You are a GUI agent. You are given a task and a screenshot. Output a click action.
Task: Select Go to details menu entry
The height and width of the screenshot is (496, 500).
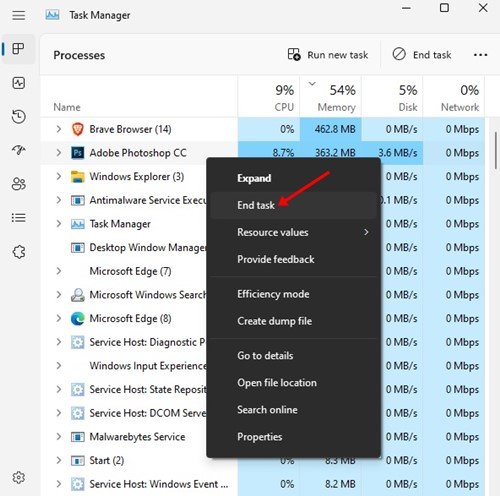tap(293, 356)
